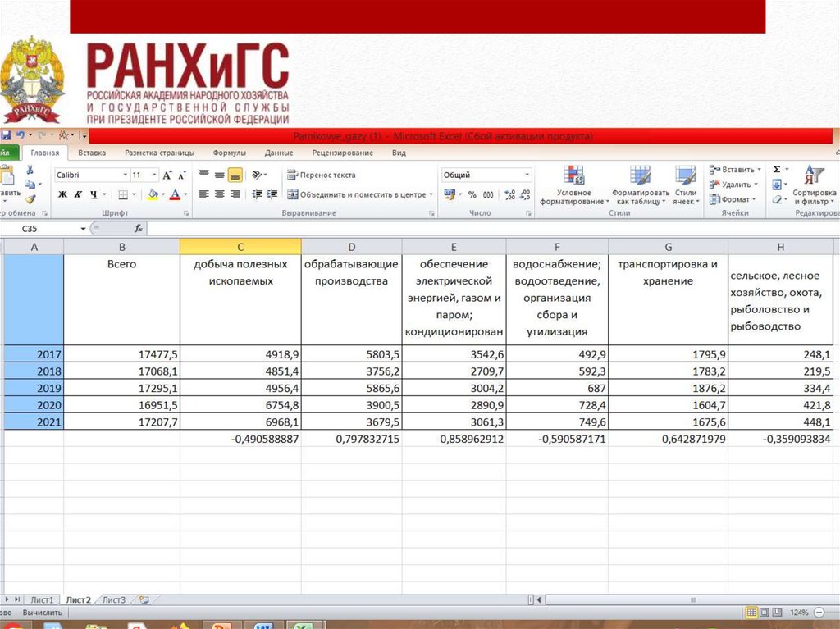Viewport: 840px width, 629px height.
Task: Click Перенос текста wrap text button
Action: [321, 175]
